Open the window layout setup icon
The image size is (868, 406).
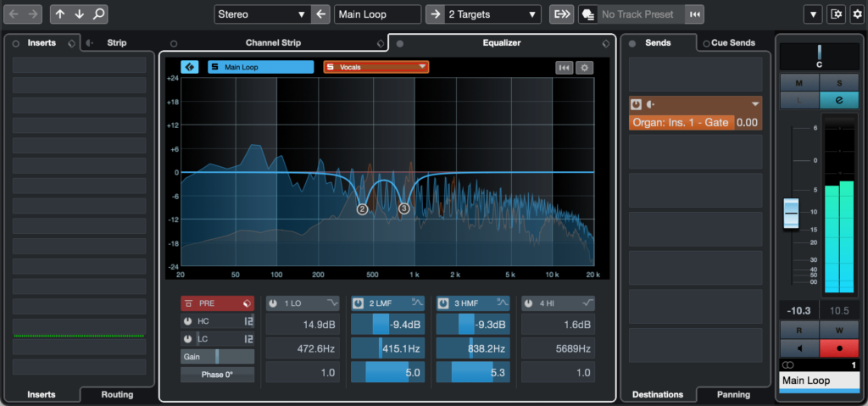pyautogui.click(x=835, y=15)
